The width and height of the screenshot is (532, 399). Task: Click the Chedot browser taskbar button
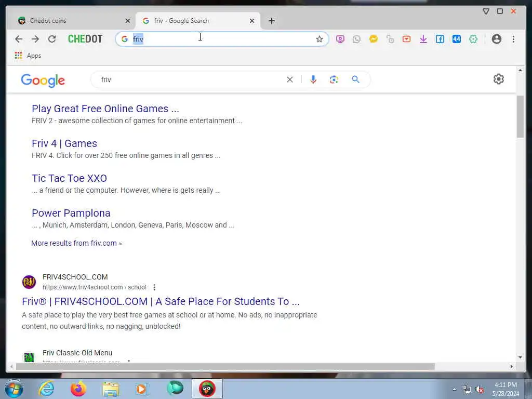tap(207, 389)
